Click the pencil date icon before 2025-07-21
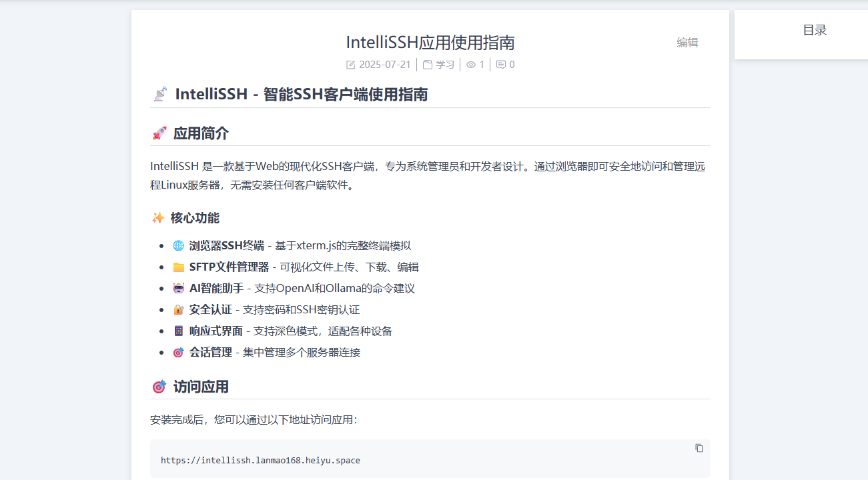Screen dimensions: 868x480 (x=351, y=65)
